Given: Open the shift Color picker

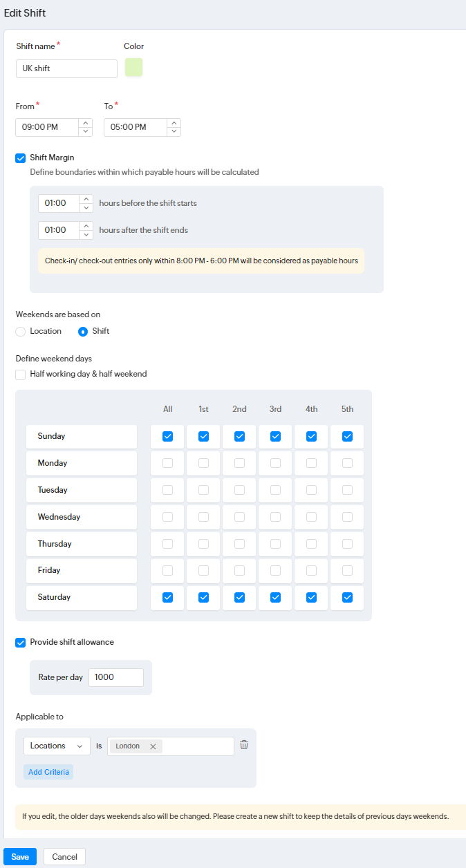Looking at the screenshot, I should (133, 67).
